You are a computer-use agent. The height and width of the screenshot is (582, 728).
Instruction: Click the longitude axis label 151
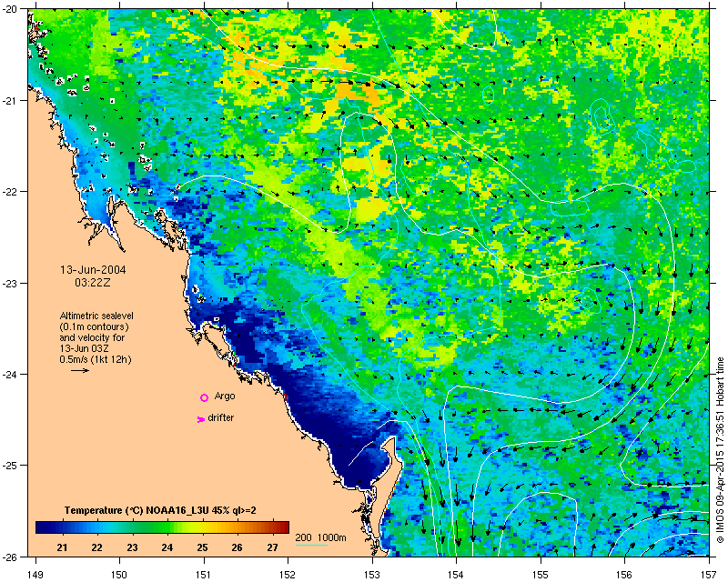(x=204, y=574)
